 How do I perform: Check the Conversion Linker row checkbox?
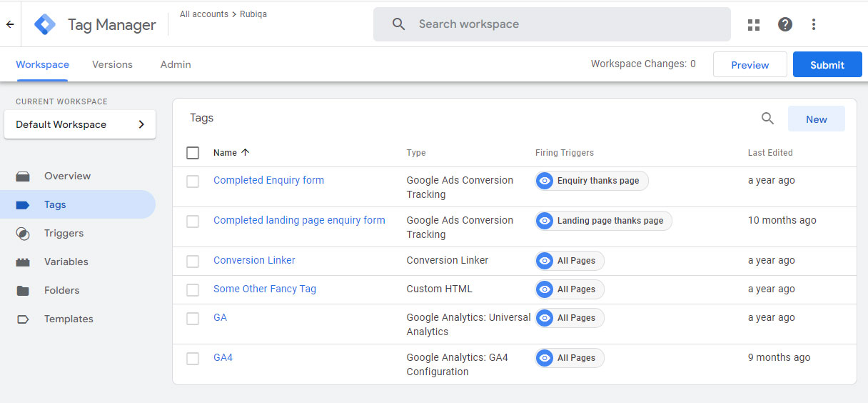(x=193, y=262)
